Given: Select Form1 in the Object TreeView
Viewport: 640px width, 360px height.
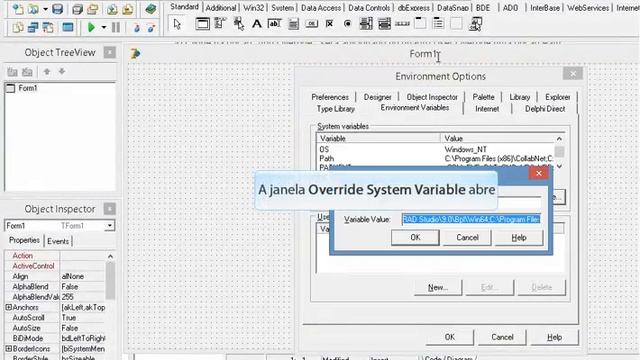Looking at the screenshot, I should 28,88.
